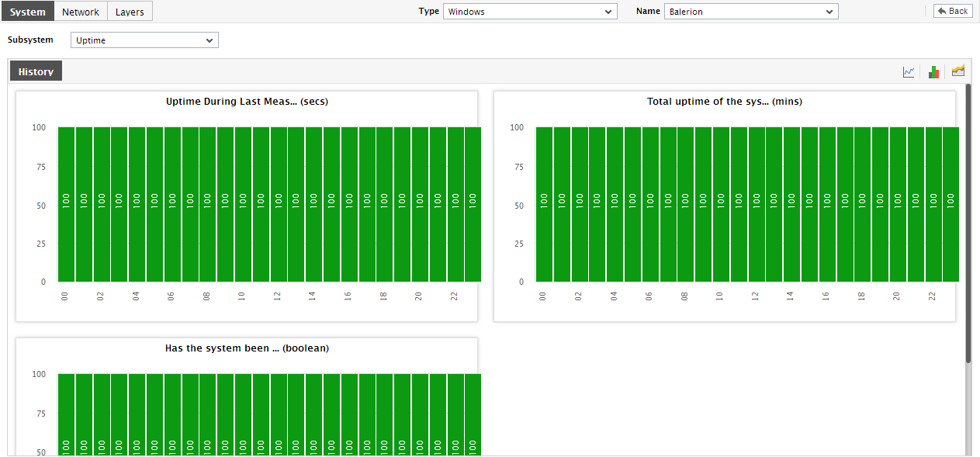Switch to the bar chart view
Viewport: 980px width, 457px height.
933,71
